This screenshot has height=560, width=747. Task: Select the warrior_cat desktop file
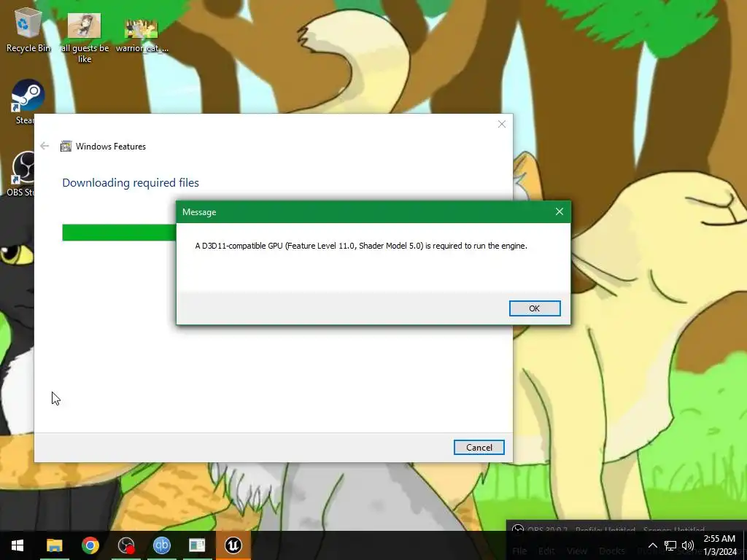point(142,36)
